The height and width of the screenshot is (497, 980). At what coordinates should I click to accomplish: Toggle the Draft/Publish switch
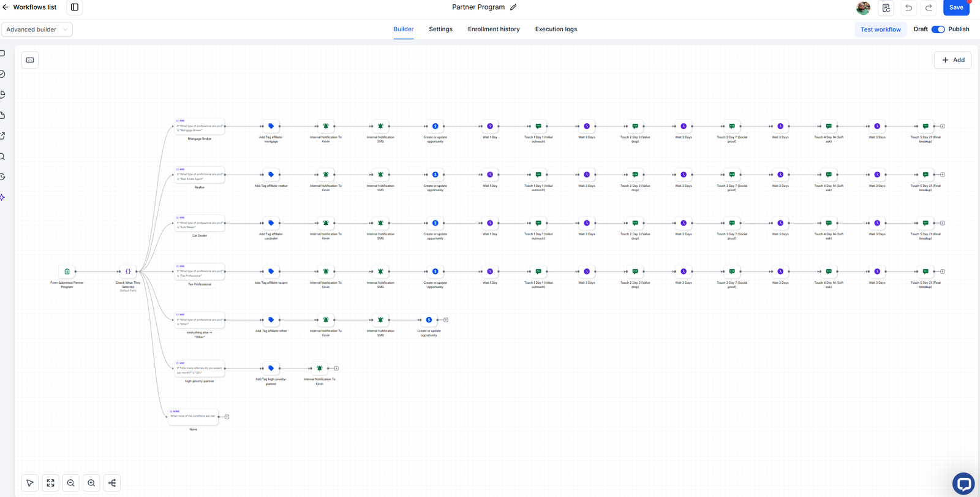(x=938, y=29)
